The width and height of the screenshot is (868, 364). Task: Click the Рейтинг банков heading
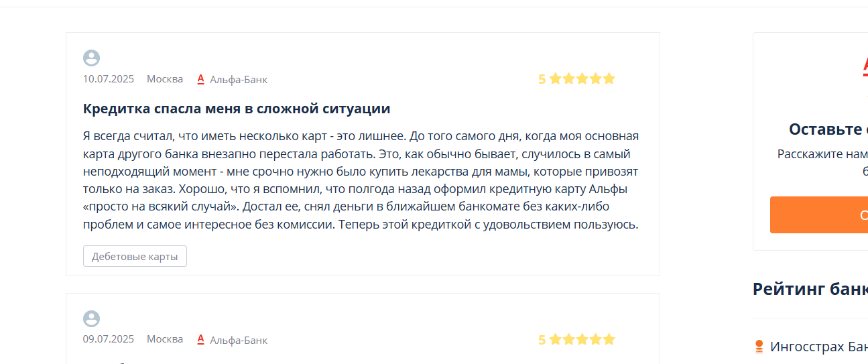[x=810, y=289]
